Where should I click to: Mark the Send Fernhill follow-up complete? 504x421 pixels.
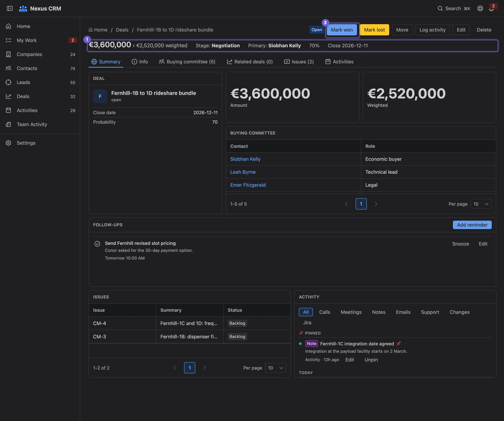tap(97, 244)
